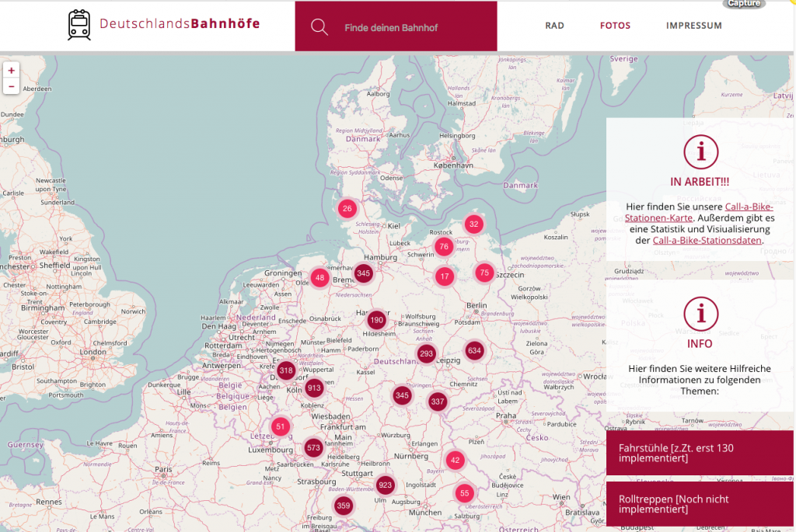Click the info icon above IN ARBEIT
The image size is (796, 532).
[x=700, y=151]
